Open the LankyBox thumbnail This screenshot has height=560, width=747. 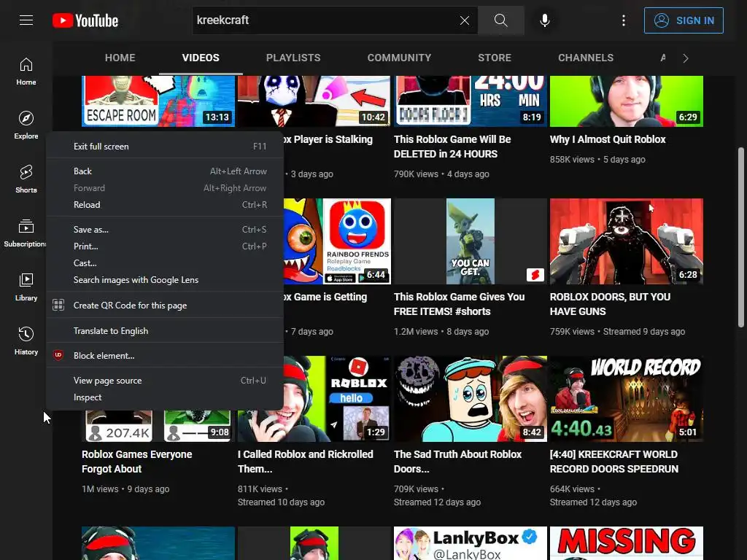[471, 542]
